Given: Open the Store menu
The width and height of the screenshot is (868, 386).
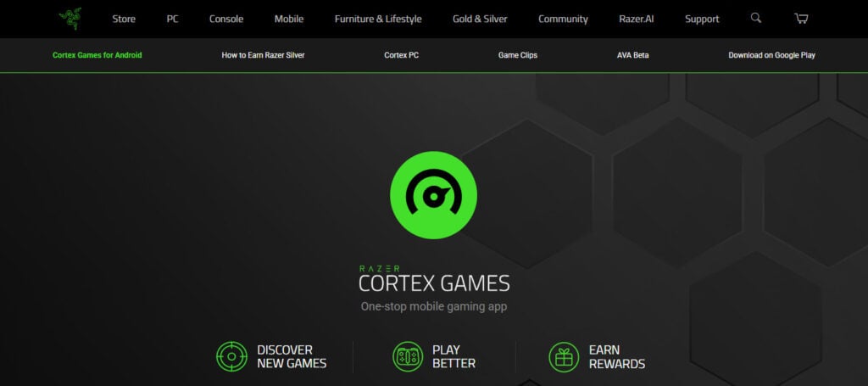Looking at the screenshot, I should coord(124,19).
